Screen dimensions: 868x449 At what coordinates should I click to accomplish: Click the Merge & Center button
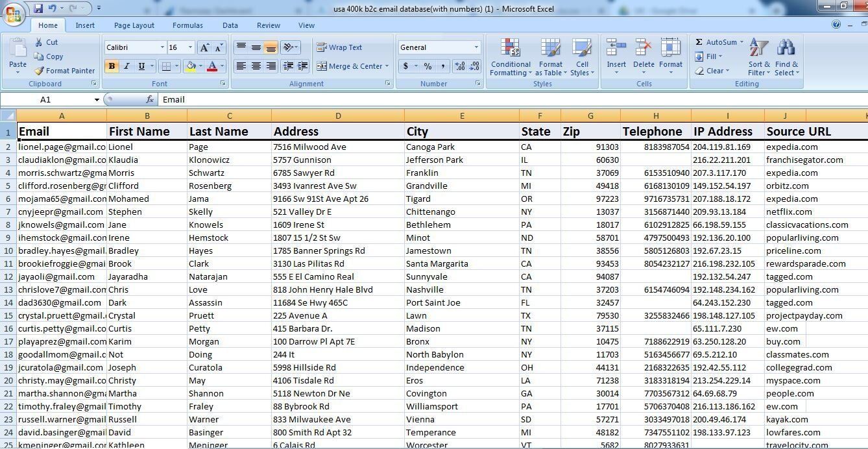[350, 66]
